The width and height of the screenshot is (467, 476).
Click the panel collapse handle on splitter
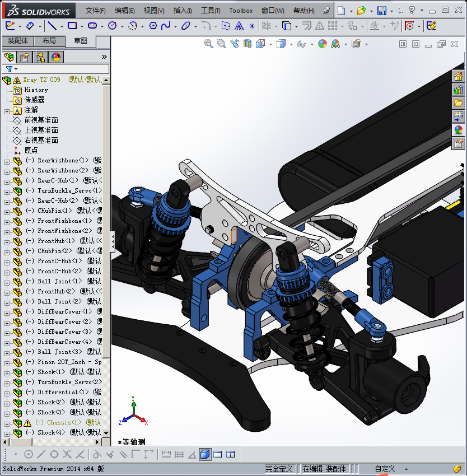coord(113,242)
